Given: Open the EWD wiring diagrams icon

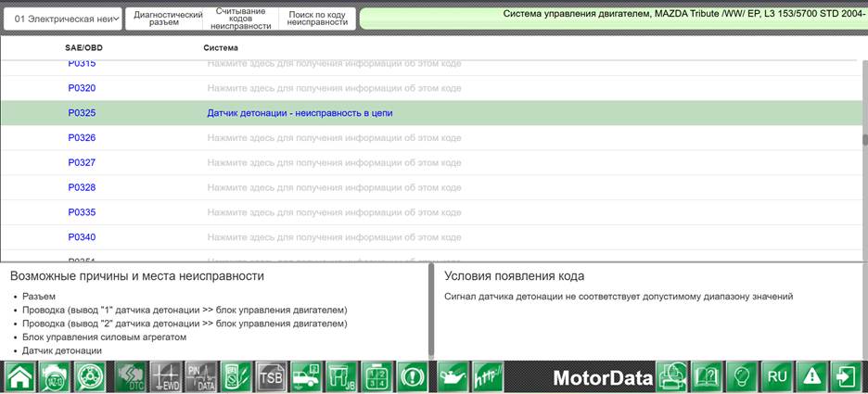Looking at the screenshot, I should coord(166,376).
